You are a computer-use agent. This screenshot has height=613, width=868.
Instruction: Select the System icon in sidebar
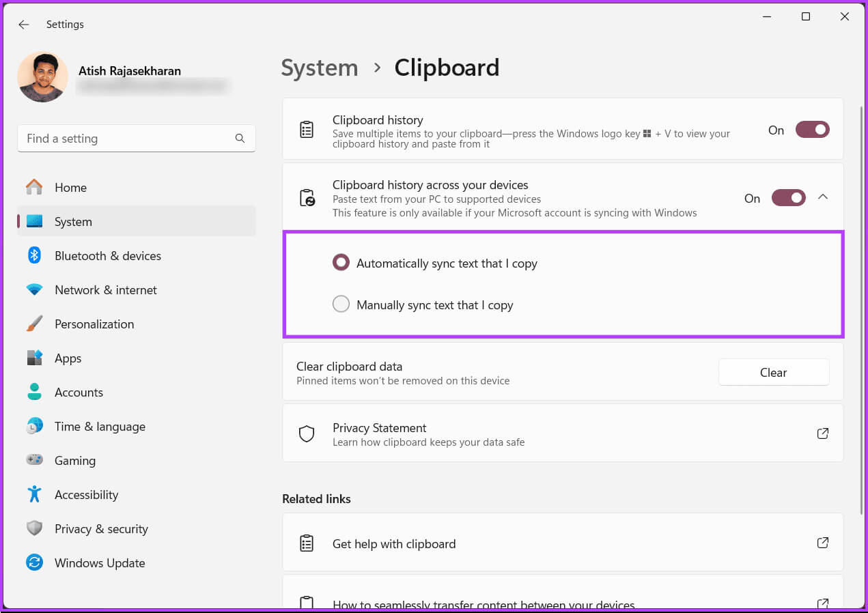tap(34, 221)
